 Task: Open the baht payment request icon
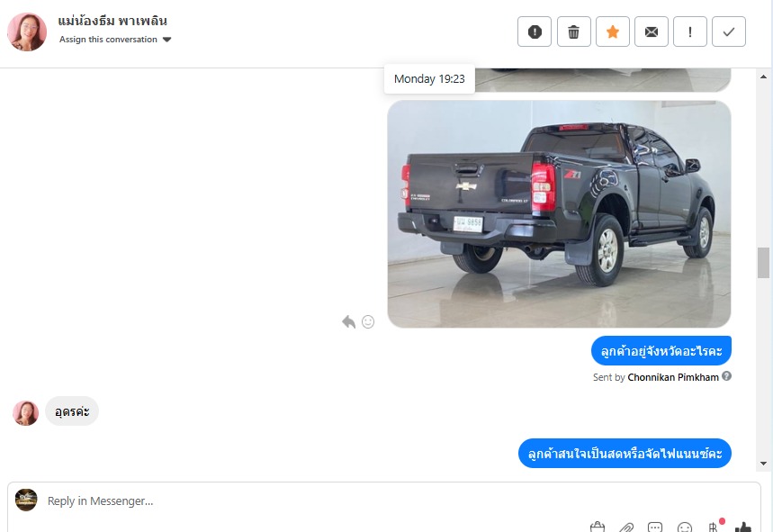click(x=714, y=527)
